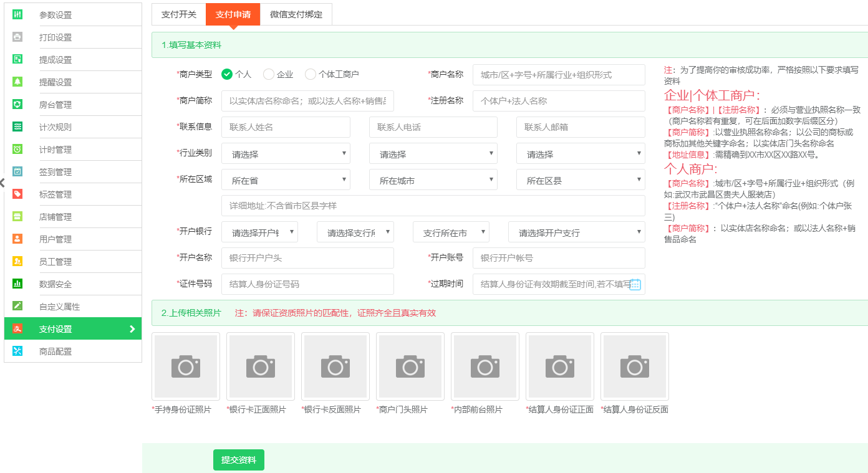Click the 标签管理 tag icon

(17, 194)
